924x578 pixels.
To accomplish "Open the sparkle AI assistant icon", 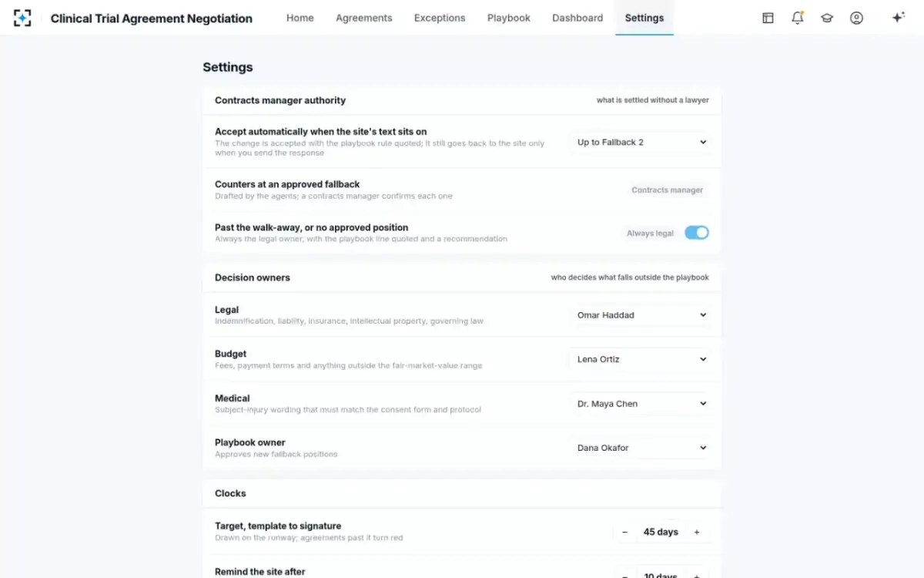I will (x=898, y=18).
